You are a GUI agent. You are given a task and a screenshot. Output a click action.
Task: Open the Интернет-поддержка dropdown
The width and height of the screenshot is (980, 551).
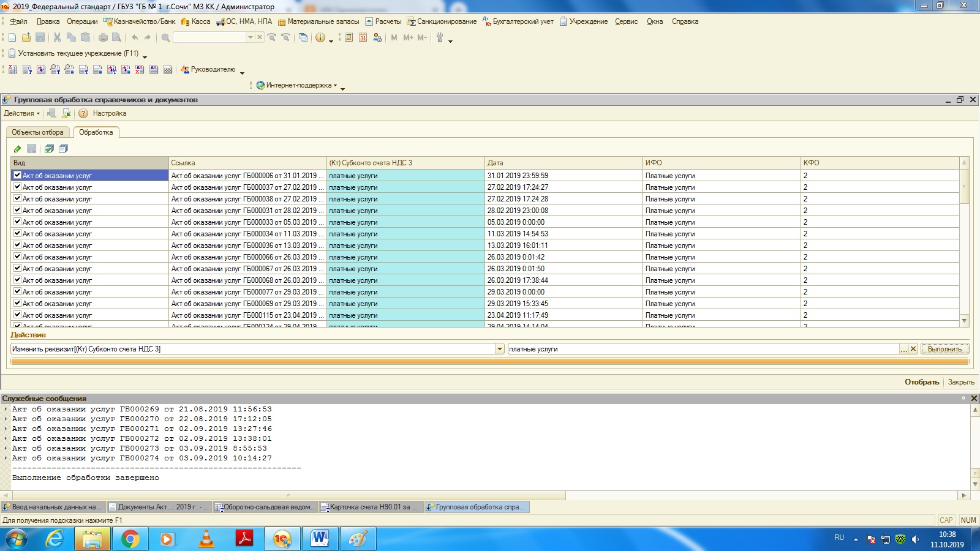(x=298, y=85)
